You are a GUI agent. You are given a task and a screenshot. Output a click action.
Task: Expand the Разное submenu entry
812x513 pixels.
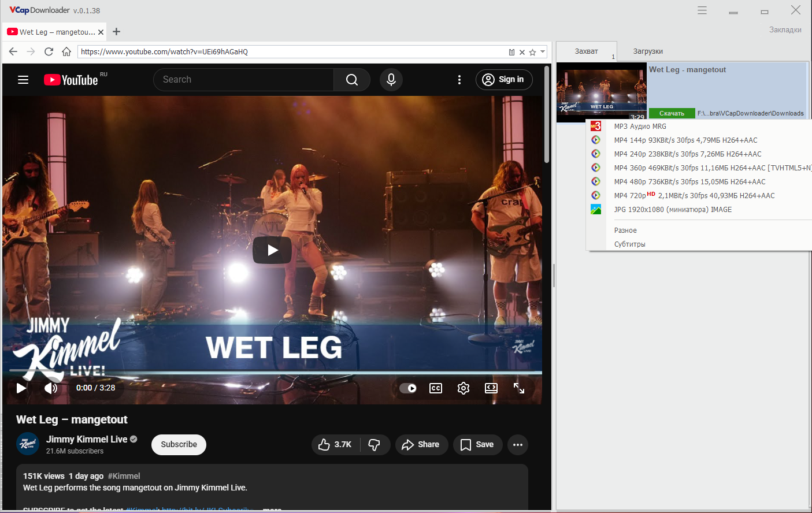pos(625,231)
